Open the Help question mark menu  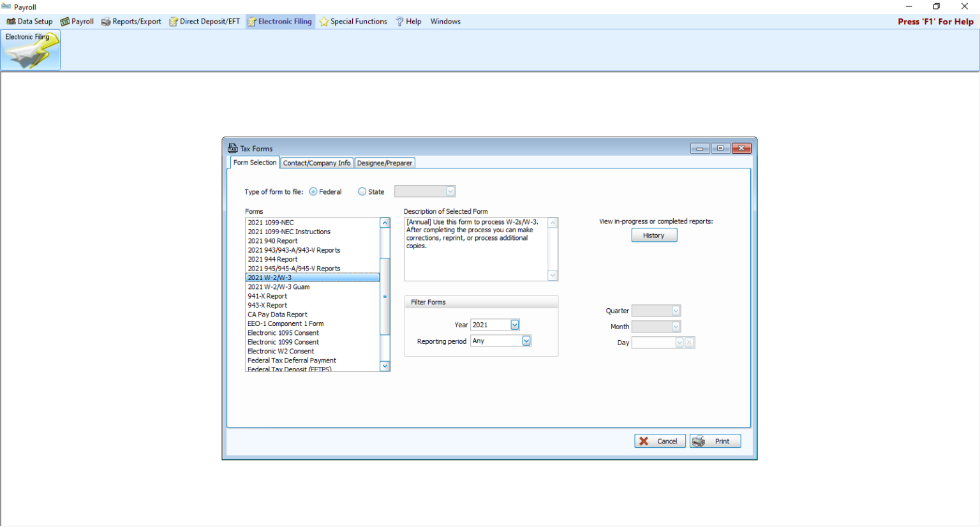coord(408,22)
